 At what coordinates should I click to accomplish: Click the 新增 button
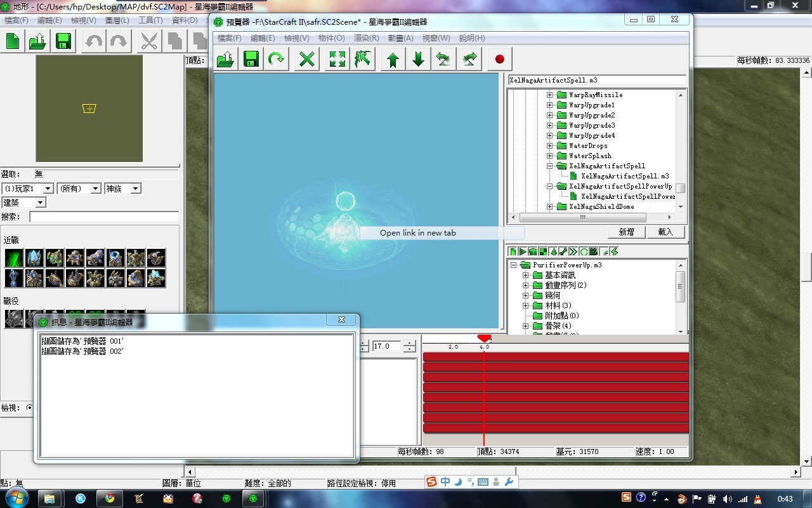click(x=626, y=232)
